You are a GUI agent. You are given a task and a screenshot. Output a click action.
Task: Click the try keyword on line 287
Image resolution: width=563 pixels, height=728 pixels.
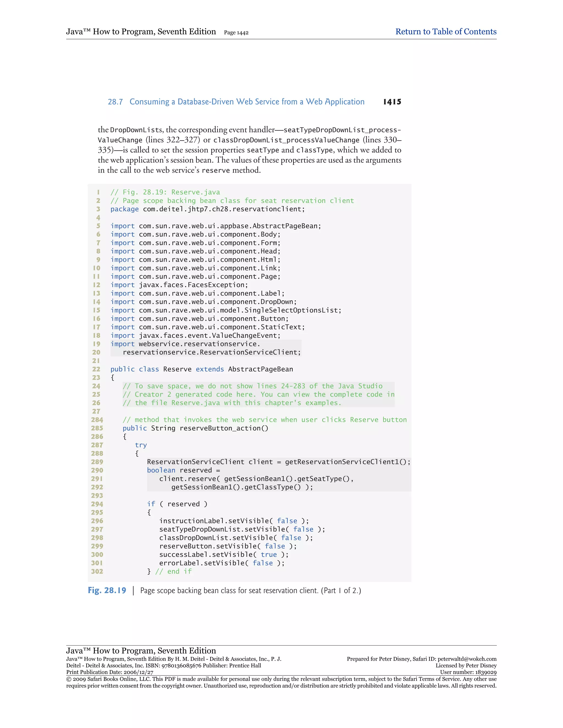[x=141, y=445]
